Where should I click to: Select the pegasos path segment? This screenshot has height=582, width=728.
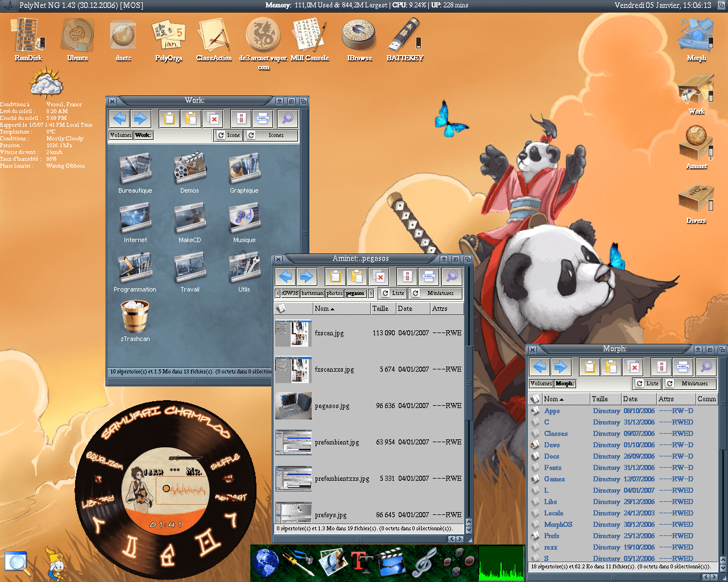point(355,293)
